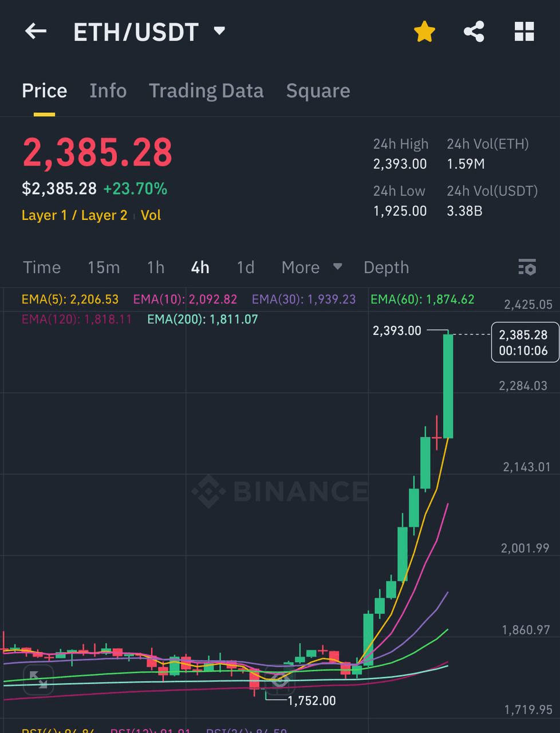Tap the EMA(10): 2,092.82 indicator label
560x733 pixels.
coord(185,299)
